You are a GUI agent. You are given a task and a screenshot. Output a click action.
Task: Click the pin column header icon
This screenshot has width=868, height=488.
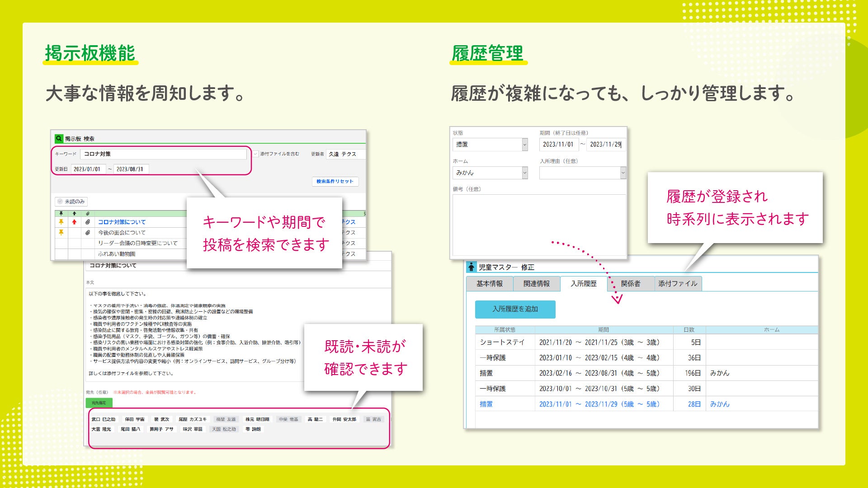[61, 213]
